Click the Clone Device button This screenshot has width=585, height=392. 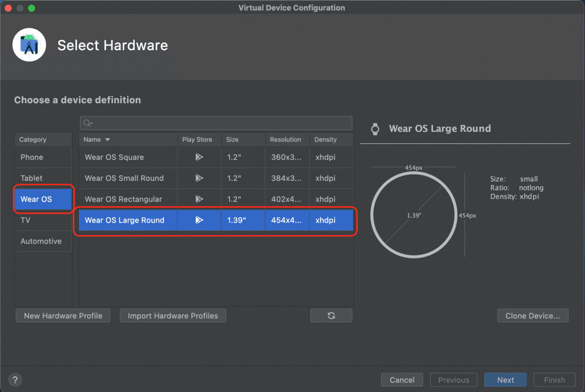pos(533,316)
